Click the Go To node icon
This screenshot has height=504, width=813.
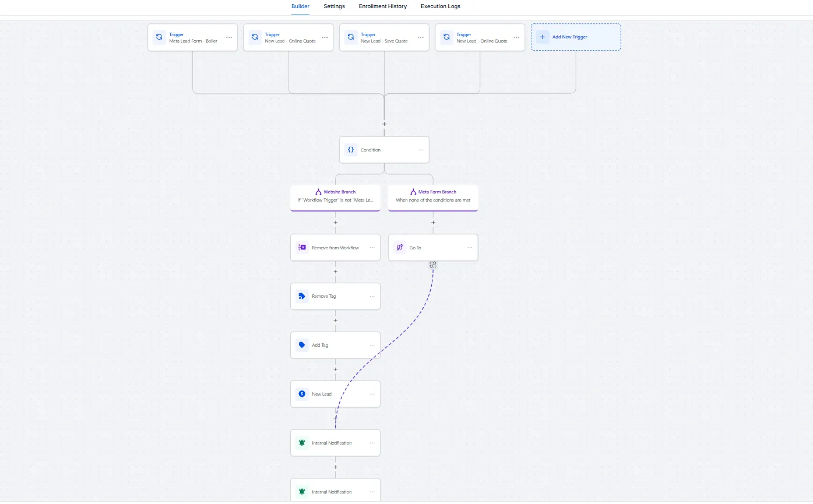(x=400, y=248)
